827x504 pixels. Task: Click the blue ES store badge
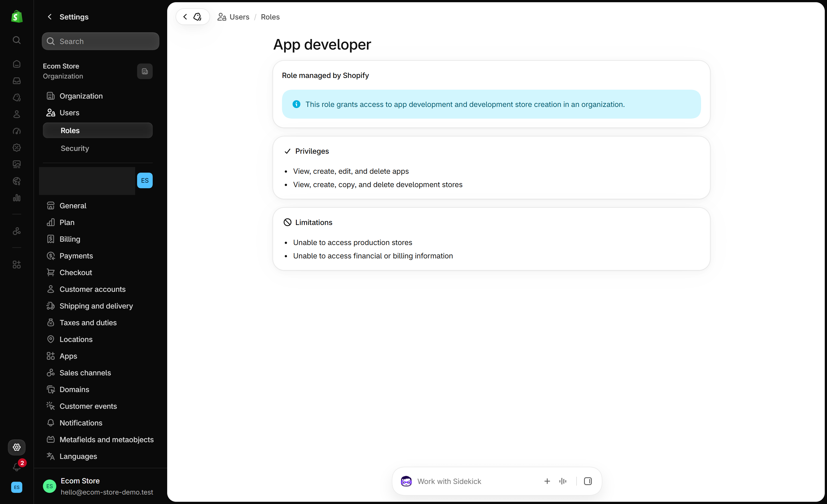[x=145, y=180]
